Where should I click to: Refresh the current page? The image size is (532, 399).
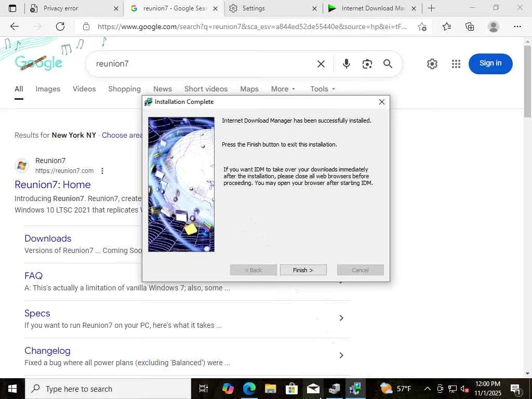pos(60,26)
